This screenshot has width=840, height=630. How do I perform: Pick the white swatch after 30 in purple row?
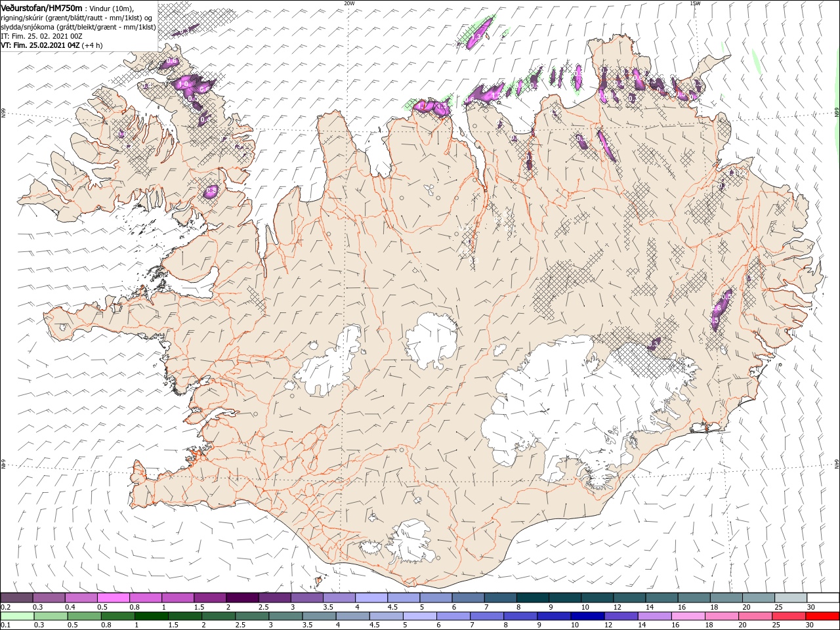[x=823, y=598]
